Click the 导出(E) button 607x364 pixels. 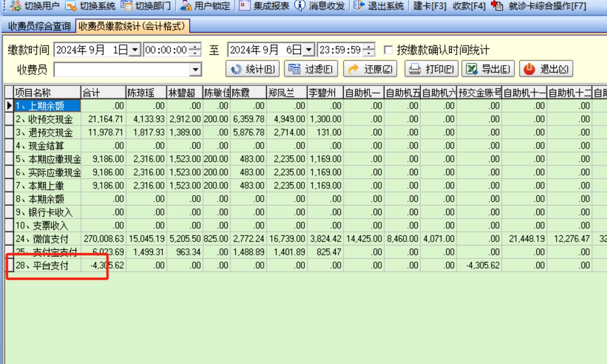coord(489,69)
